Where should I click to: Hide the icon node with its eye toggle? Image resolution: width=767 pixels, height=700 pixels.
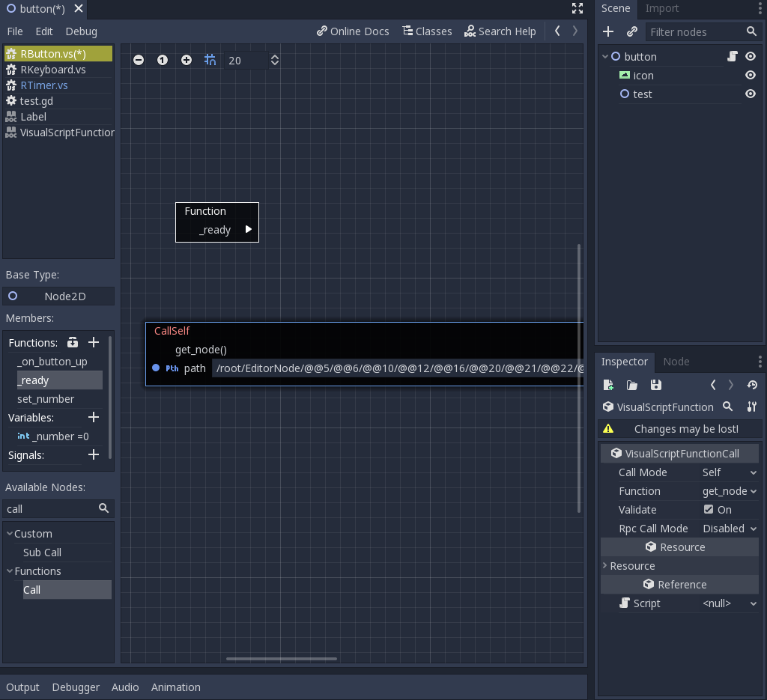pyautogui.click(x=751, y=75)
